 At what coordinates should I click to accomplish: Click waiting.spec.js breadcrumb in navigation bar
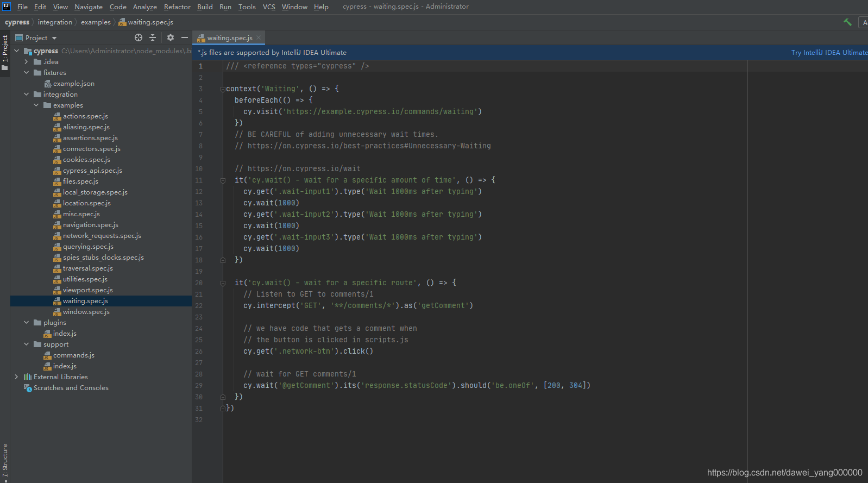click(146, 22)
